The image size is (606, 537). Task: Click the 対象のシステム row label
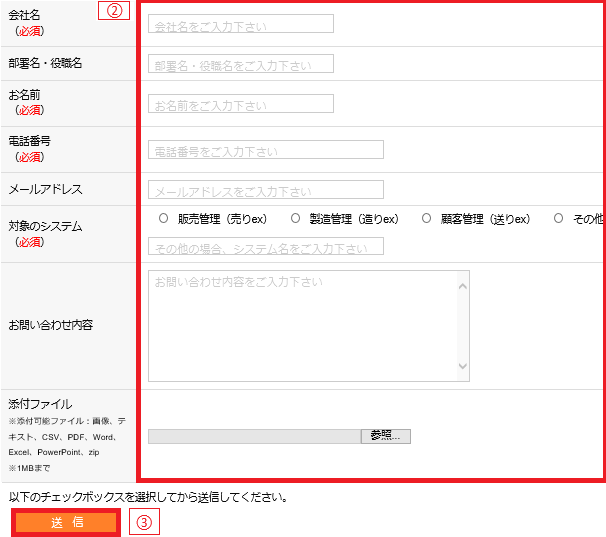click(x=45, y=226)
